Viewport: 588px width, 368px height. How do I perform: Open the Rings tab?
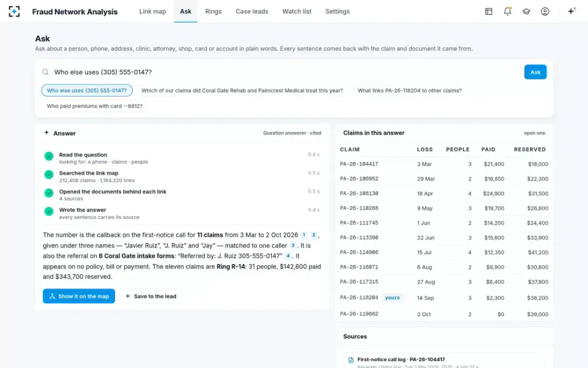pos(213,11)
